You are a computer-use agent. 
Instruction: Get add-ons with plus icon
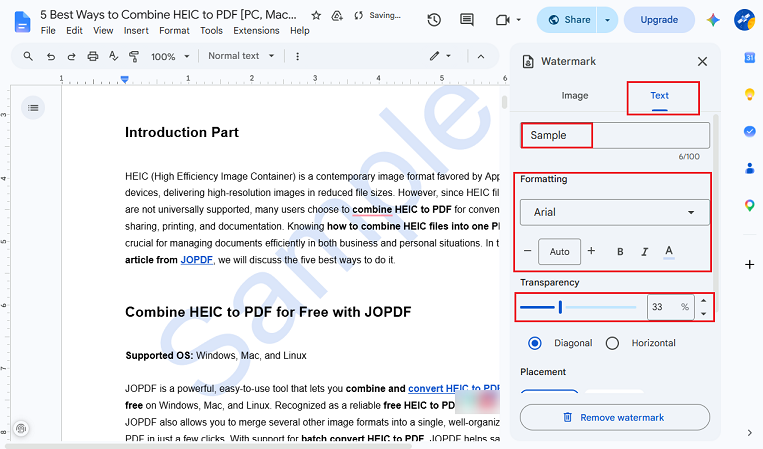tap(749, 265)
